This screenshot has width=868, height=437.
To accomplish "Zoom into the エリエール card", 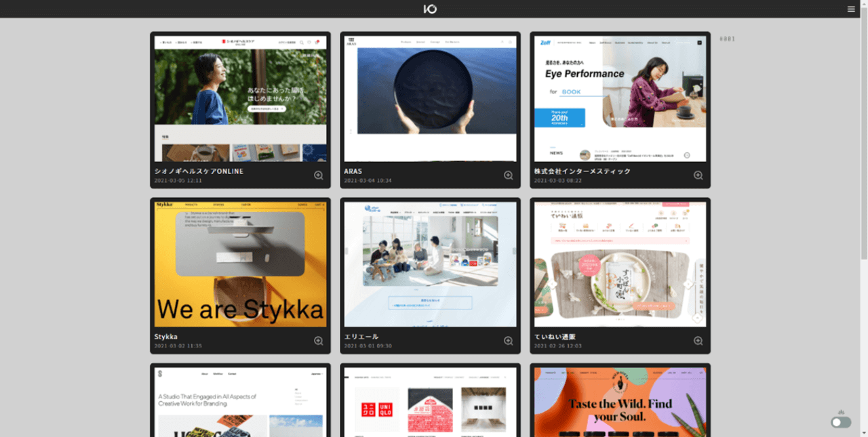I will pos(508,341).
